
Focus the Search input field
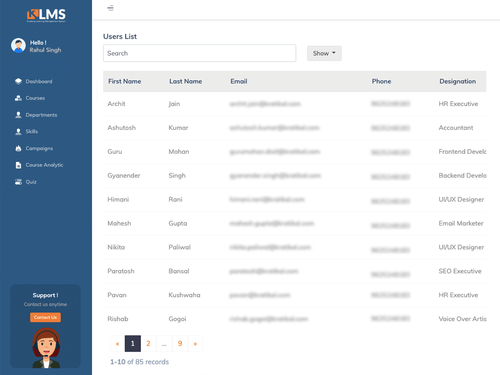[x=199, y=53]
